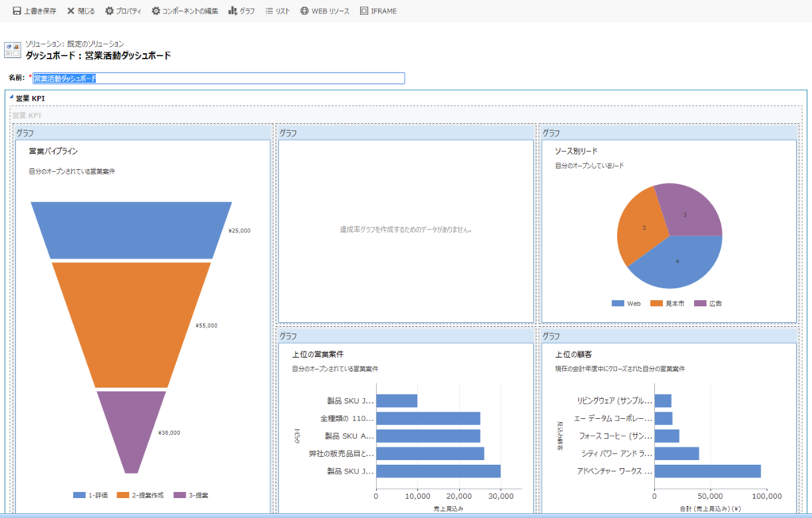Click the blue Web legend swatch
This screenshot has height=518, width=812.
pyautogui.click(x=618, y=304)
